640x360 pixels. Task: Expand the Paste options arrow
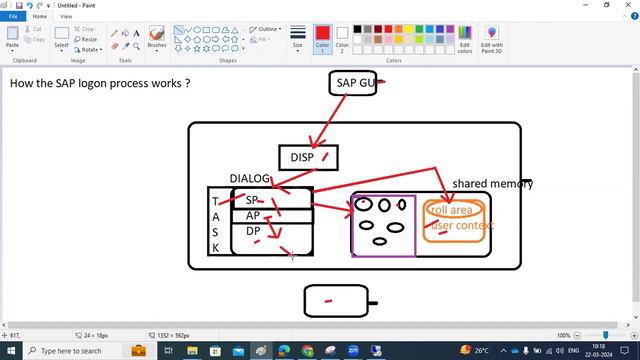pos(12,51)
